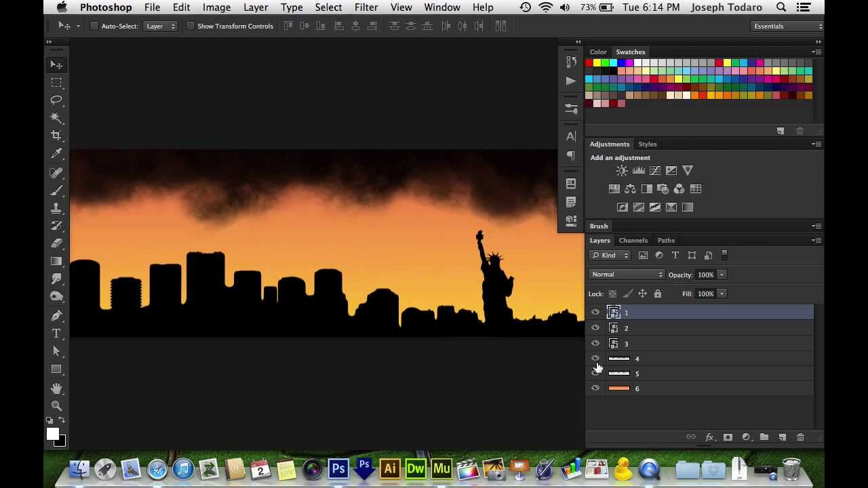Click the Opacity value field
868x488 pixels.
coord(705,274)
